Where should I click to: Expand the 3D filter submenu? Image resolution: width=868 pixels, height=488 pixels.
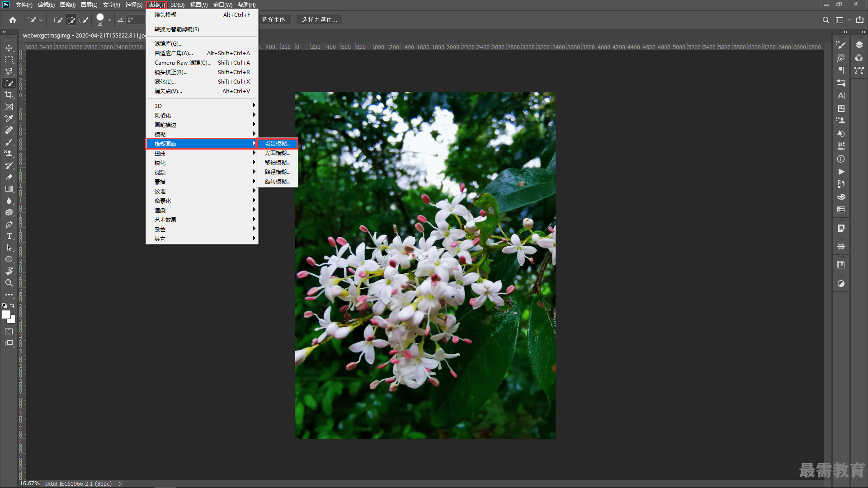pyautogui.click(x=202, y=106)
